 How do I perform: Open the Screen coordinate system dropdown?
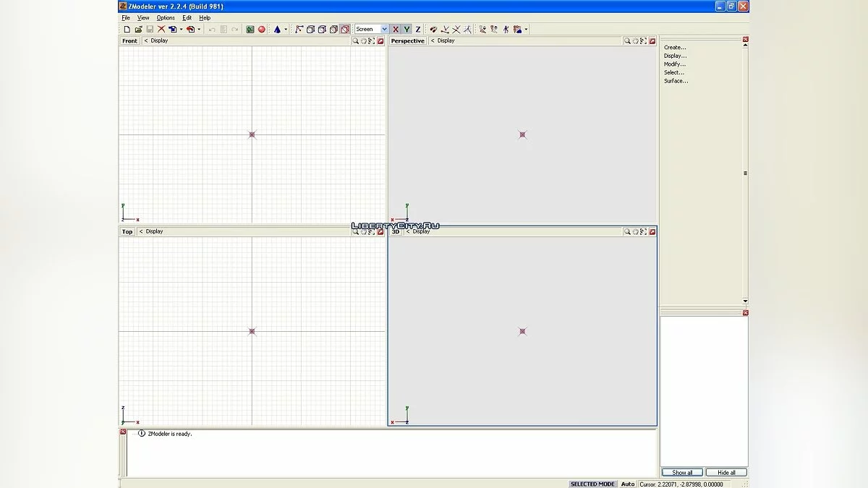click(384, 29)
